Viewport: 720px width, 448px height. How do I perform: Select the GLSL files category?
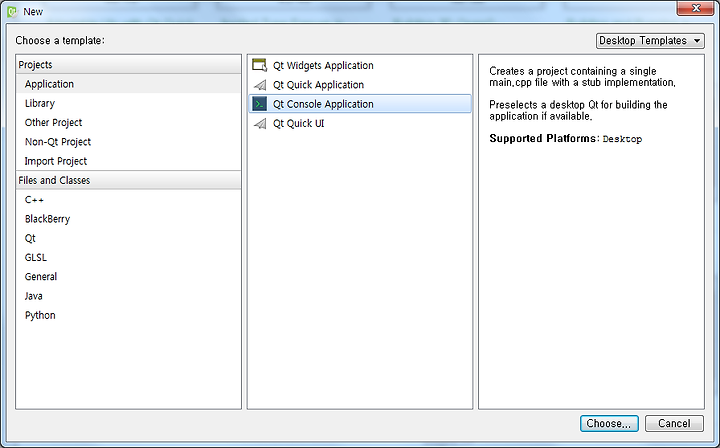128,258
